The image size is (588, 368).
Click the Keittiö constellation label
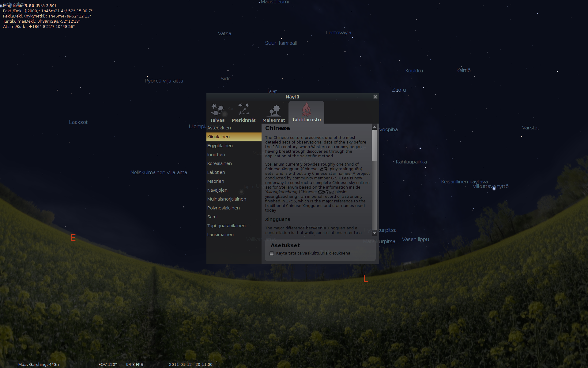click(x=463, y=71)
